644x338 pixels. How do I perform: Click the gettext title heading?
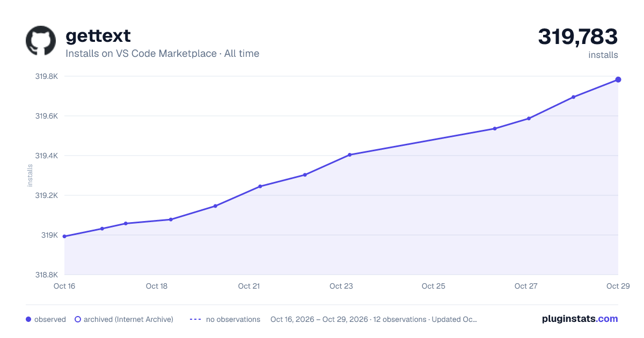point(98,35)
